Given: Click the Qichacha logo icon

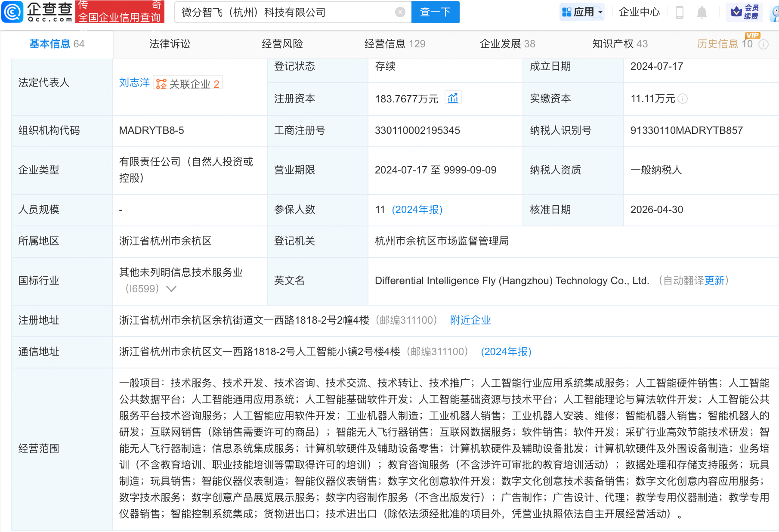Looking at the screenshot, I should pyautogui.click(x=12, y=12).
